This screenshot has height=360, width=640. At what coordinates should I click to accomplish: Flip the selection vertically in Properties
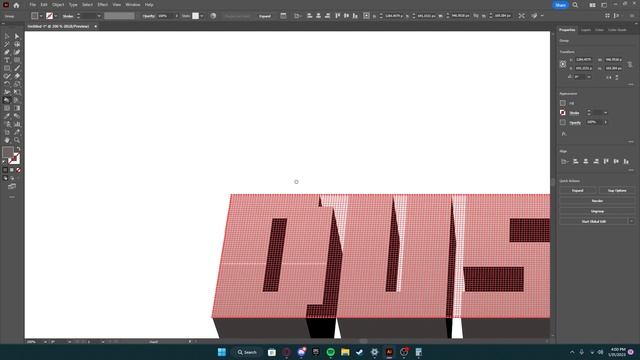tap(617, 77)
